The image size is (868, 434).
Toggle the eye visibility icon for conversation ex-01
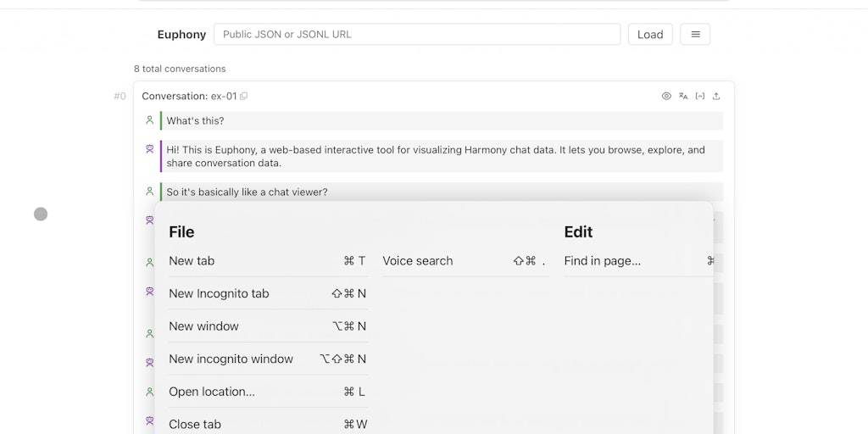pyautogui.click(x=666, y=97)
